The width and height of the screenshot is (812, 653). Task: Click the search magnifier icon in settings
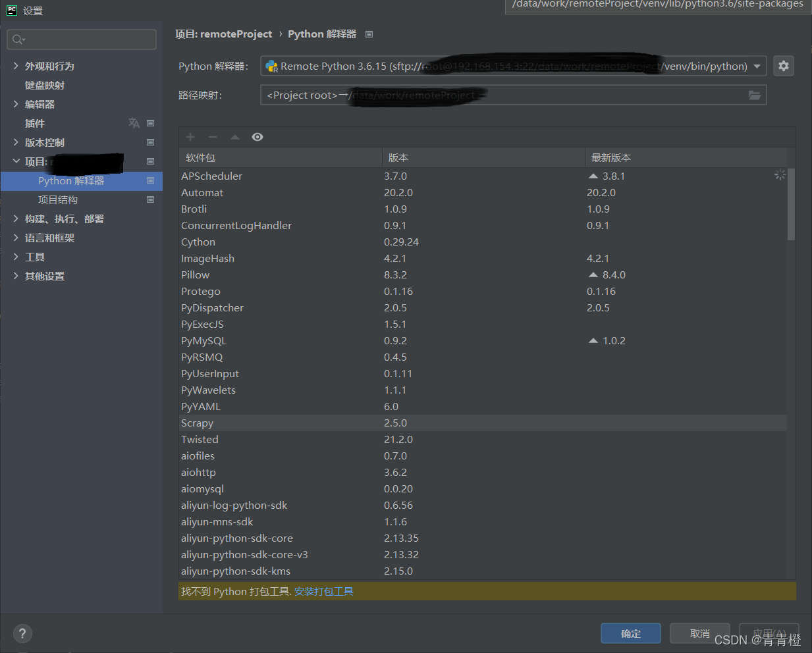coord(18,39)
